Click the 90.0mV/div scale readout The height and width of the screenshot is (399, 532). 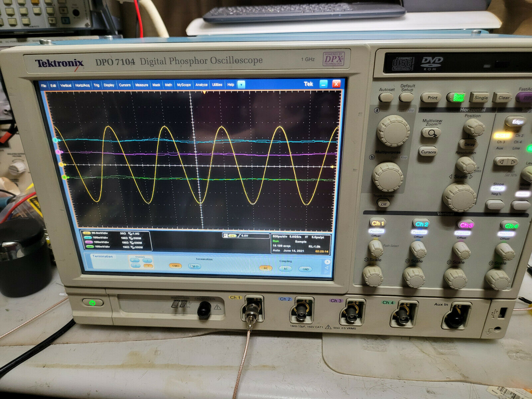tap(100, 233)
